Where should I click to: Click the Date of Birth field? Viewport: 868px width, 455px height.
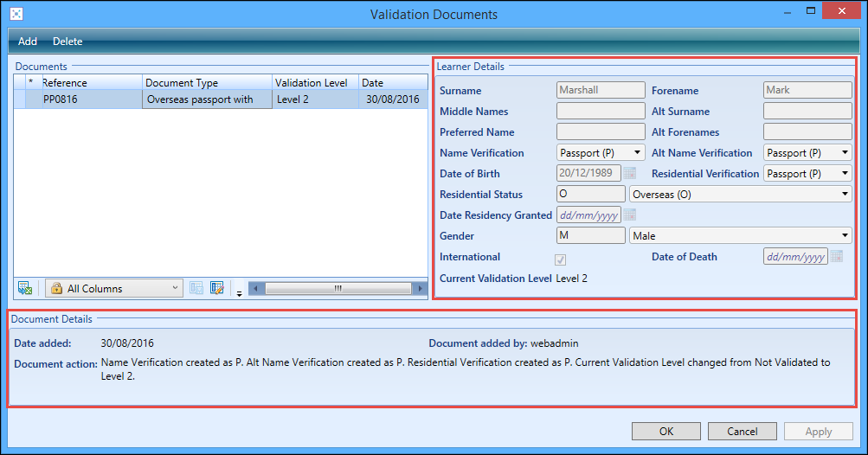tap(588, 173)
